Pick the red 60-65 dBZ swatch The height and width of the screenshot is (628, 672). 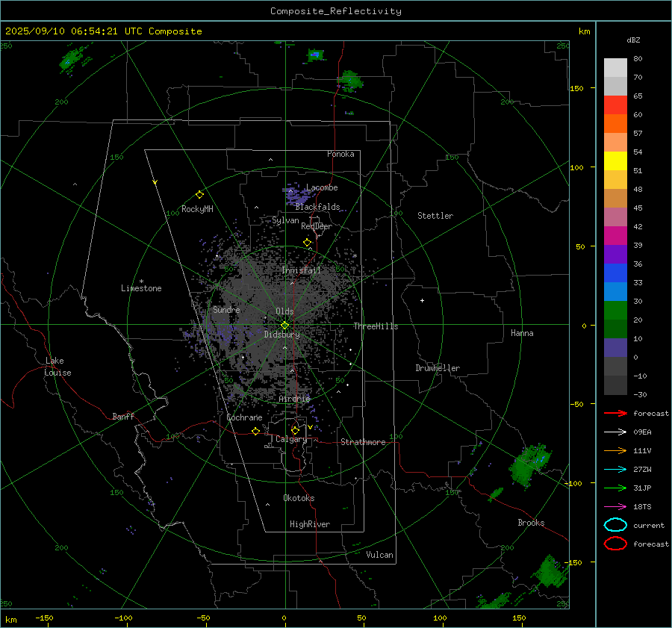tap(615, 105)
